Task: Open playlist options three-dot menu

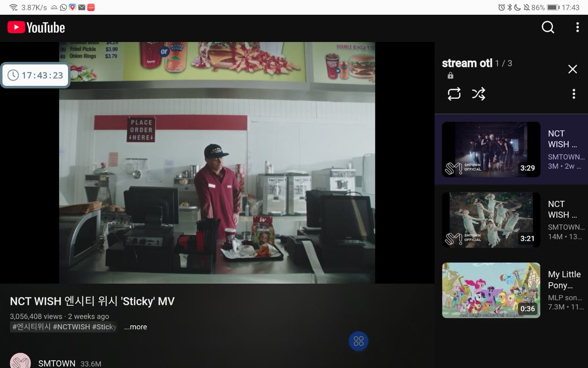Action: point(574,94)
